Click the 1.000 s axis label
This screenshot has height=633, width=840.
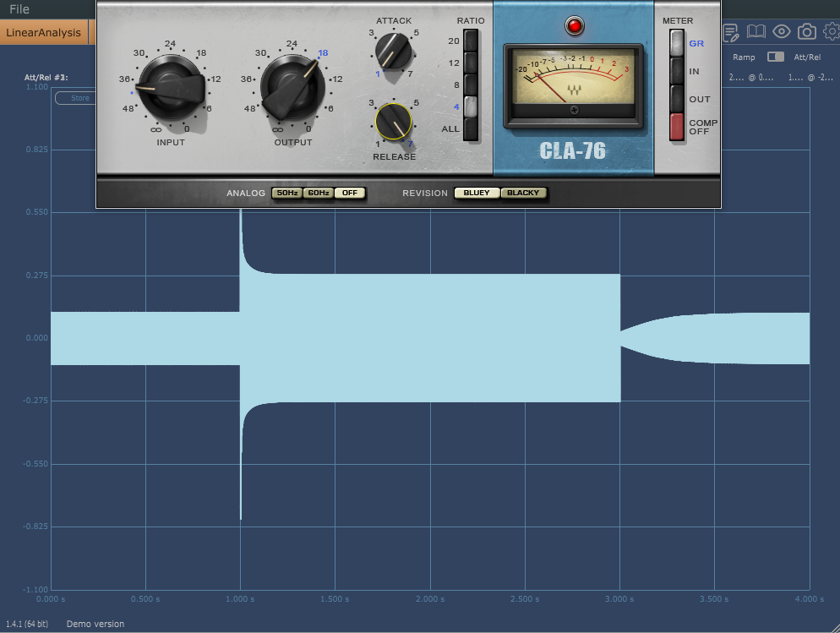(x=240, y=598)
